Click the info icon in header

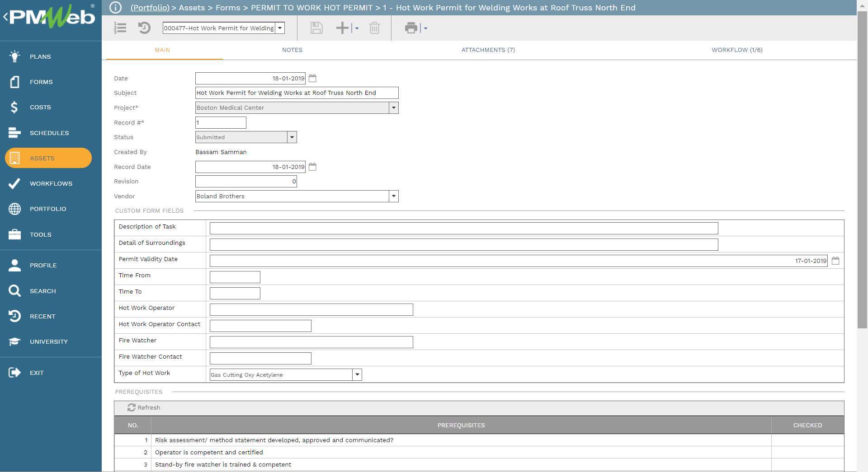[116, 8]
